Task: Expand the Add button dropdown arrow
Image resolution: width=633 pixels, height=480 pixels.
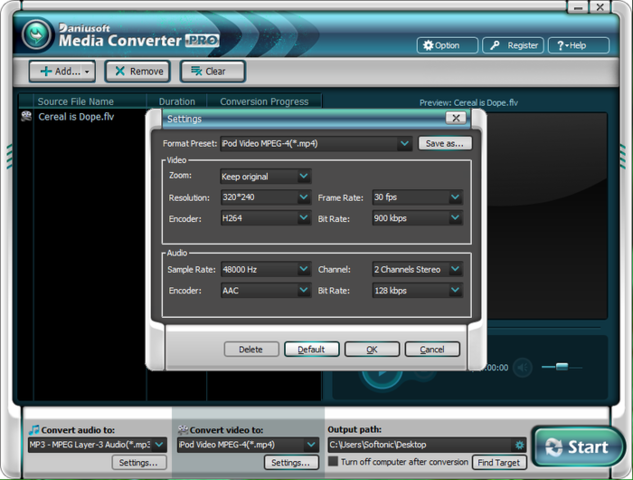Action: (87, 72)
